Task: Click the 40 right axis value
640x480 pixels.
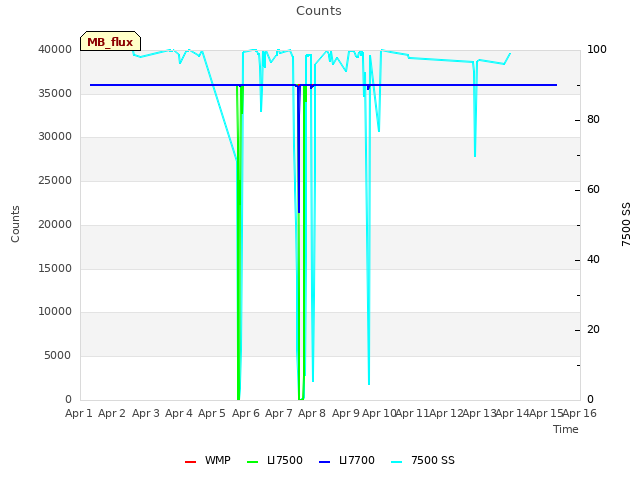Action: tap(593, 260)
